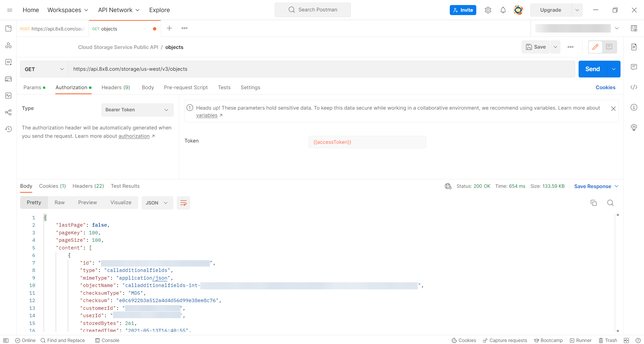This screenshot has width=644, height=344.
Task: Open the authorization learn-more link
Action: point(134,136)
